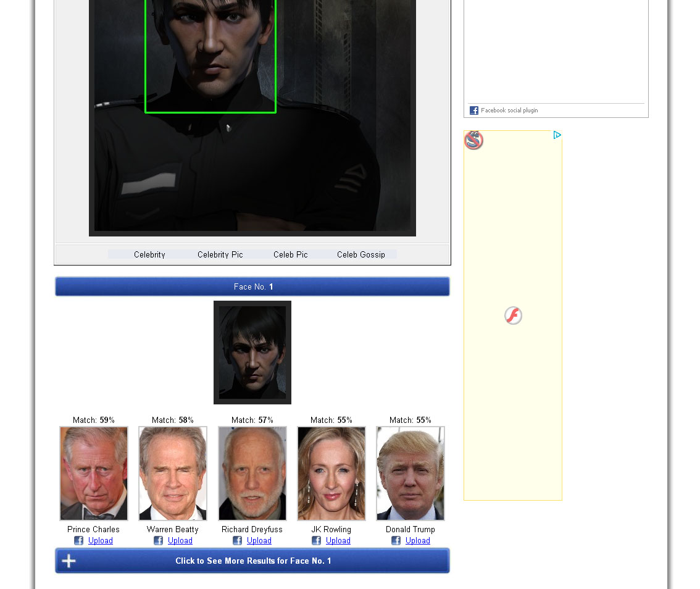Click the Facebook icon under the Richard Dreyfuss card

coord(237,540)
